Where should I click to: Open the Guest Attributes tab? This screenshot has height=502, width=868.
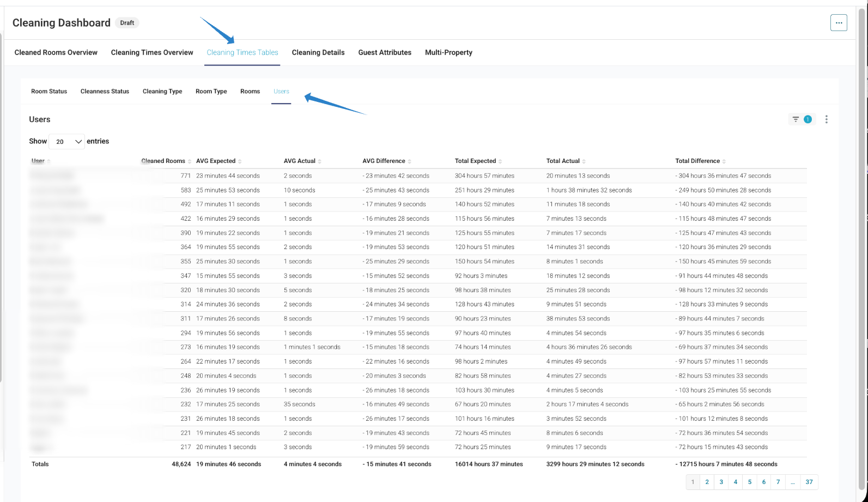[385, 52]
